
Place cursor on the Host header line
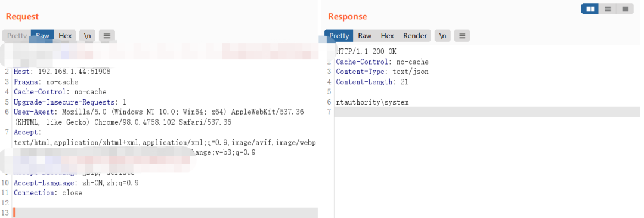pos(62,72)
